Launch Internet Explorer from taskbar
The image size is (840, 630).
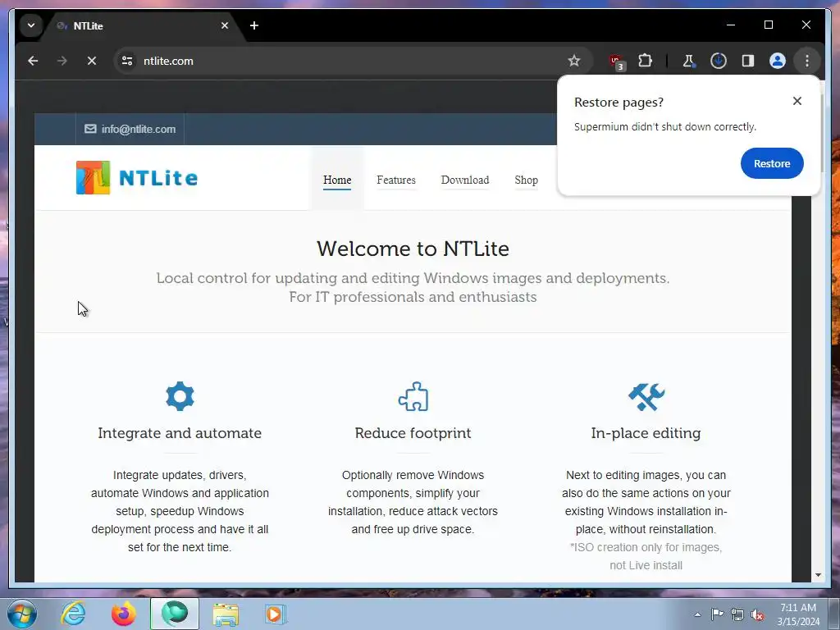coord(73,614)
